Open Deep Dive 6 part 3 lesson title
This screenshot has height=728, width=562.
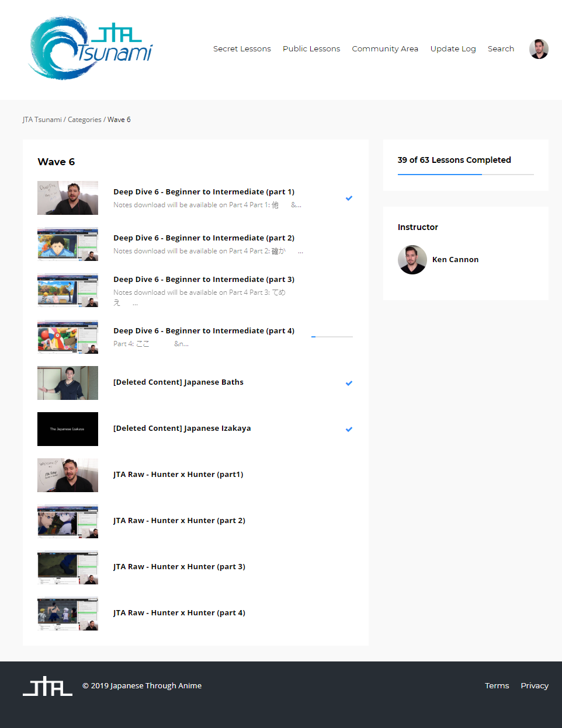(x=204, y=280)
